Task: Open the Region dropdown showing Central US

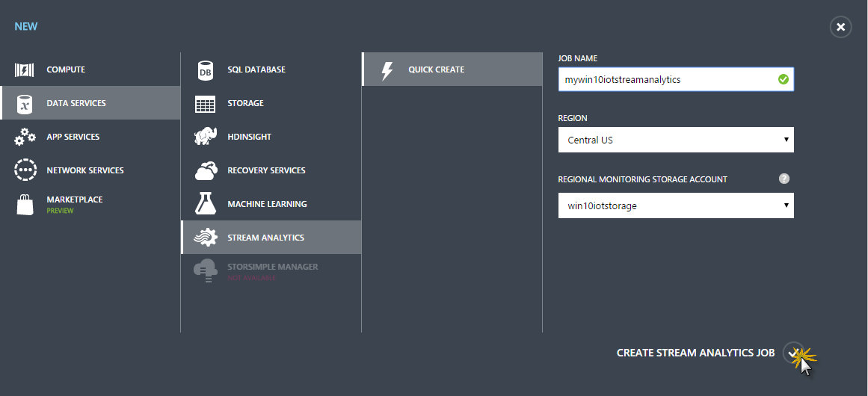Action: click(x=676, y=140)
